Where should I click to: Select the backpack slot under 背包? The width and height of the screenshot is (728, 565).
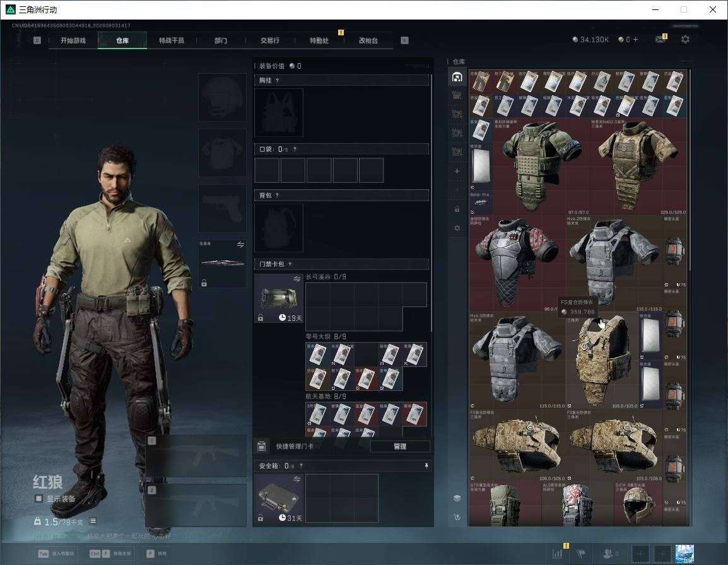279,228
